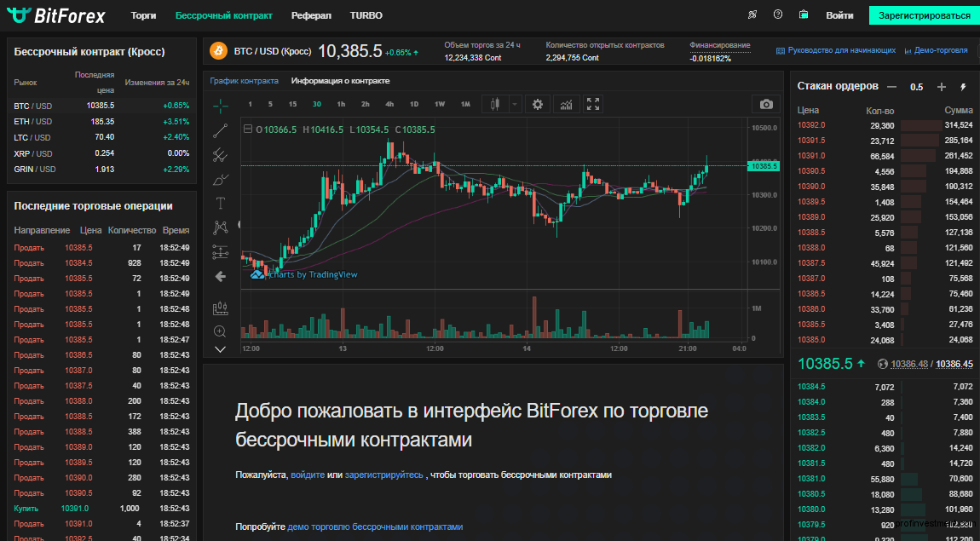Select the 4h interval

click(390, 104)
